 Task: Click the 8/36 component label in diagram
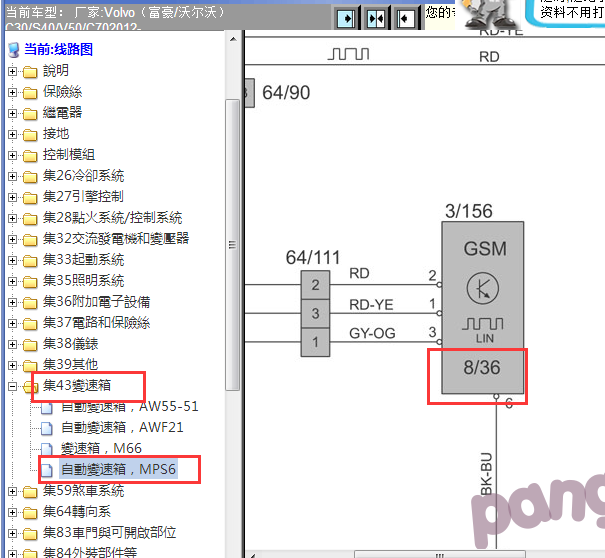click(x=482, y=367)
